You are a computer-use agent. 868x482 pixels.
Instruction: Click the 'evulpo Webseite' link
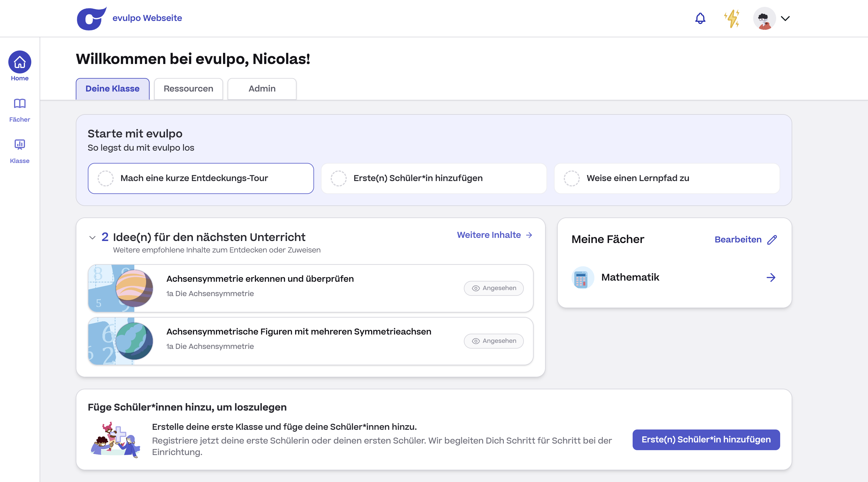coord(147,18)
